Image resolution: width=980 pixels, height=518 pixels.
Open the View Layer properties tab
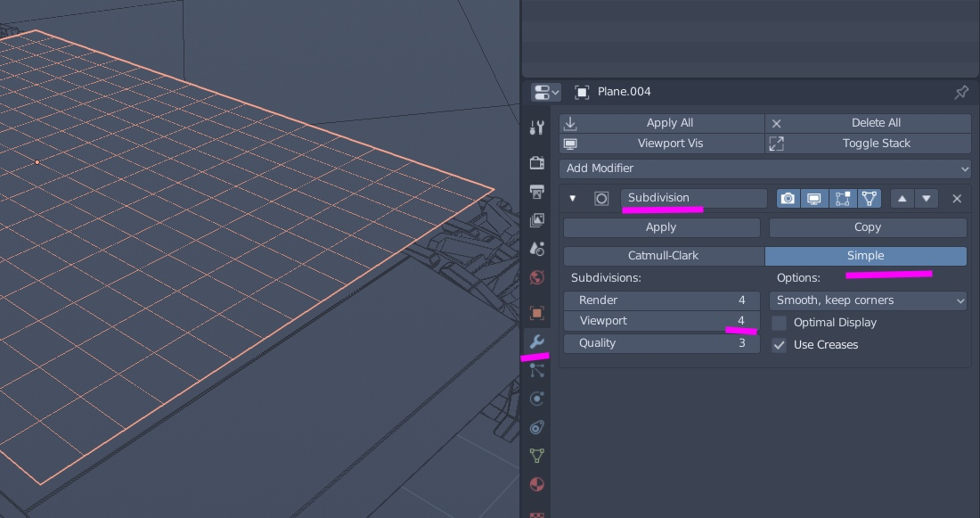536,220
